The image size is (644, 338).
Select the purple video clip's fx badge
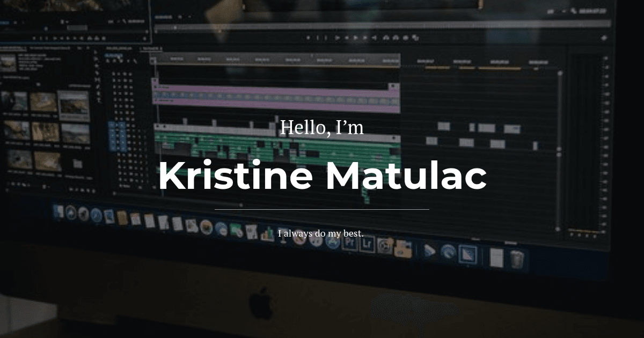click(x=156, y=86)
